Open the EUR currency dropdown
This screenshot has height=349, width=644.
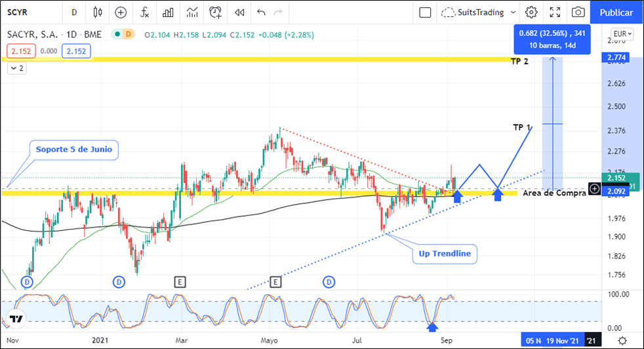pyautogui.click(x=622, y=34)
